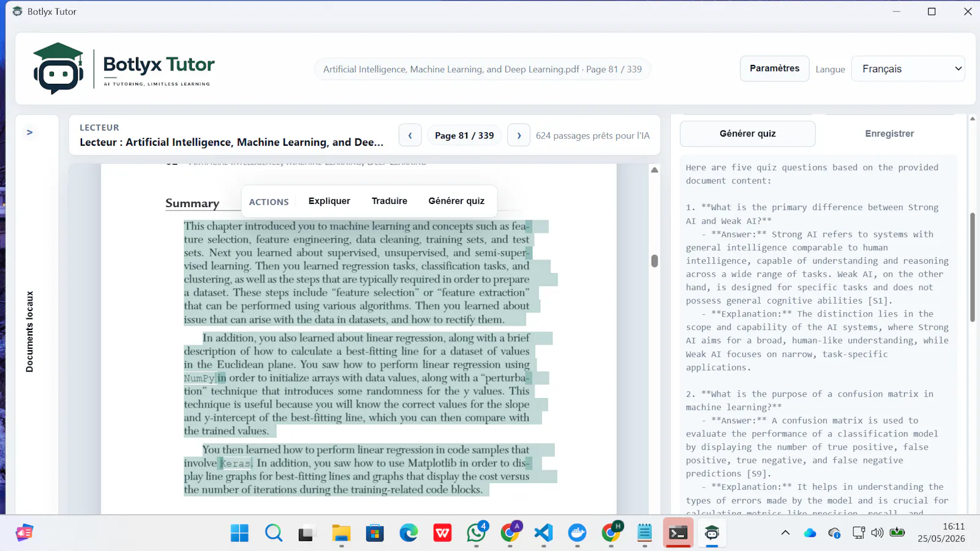980x551 pixels.
Task: Go to previous page with left chevron
Action: click(x=410, y=135)
